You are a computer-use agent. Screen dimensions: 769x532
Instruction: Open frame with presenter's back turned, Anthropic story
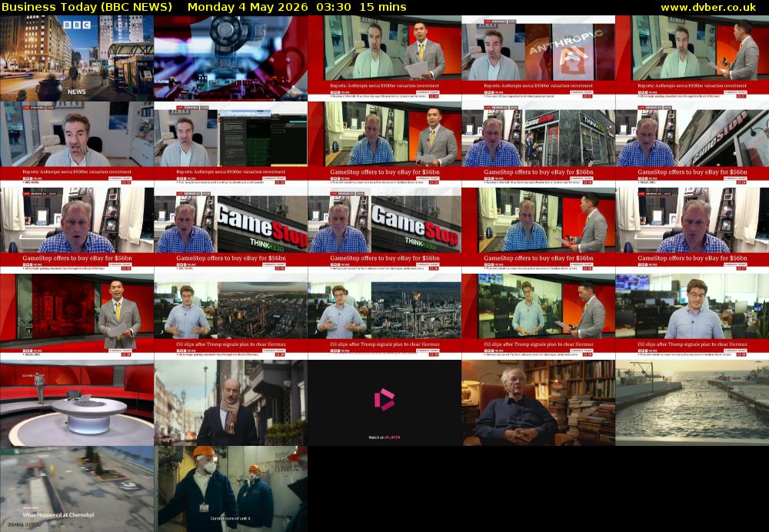pyautogui.click(x=692, y=58)
